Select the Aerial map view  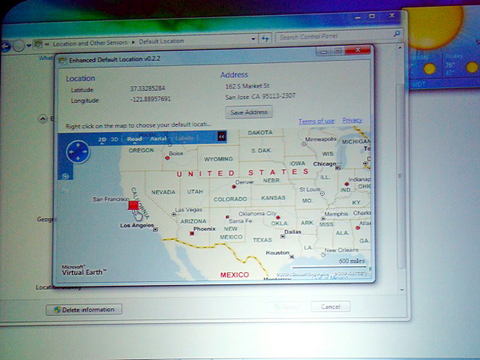click(x=158, y=138)
